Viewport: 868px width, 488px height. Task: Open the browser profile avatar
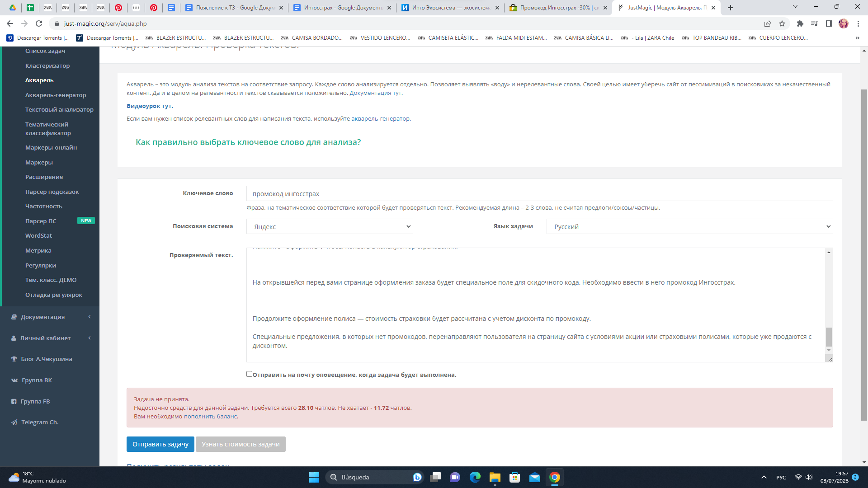pos(844,23)
